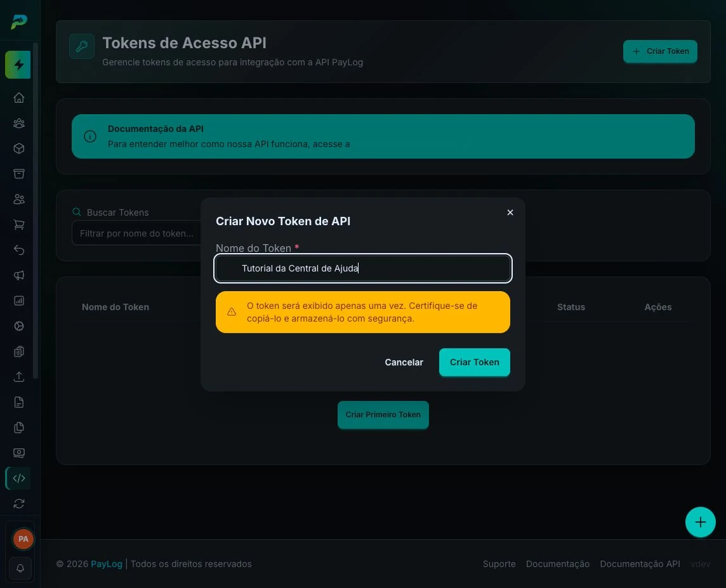Click the sidebar vertical scrollbar
Image resolution: width=726 pixels, height=588 pixels.
(x=36, y=211)
